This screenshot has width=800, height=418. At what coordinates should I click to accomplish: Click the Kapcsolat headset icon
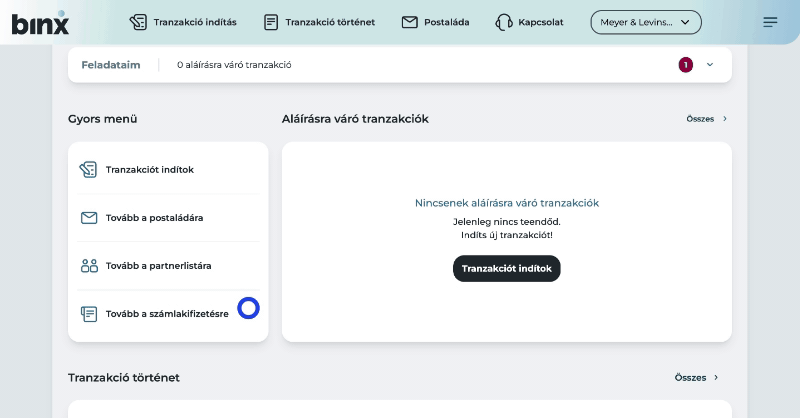[504, 22]
